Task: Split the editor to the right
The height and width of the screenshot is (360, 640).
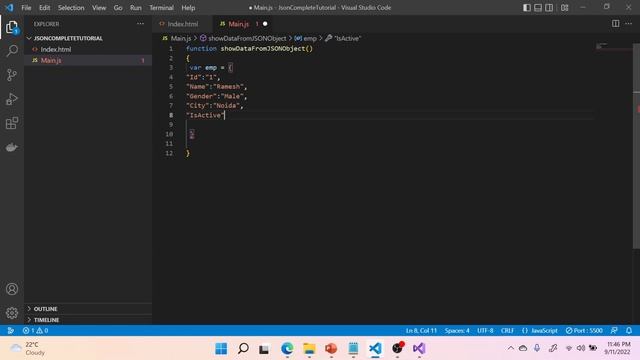Action: (616, 24)
